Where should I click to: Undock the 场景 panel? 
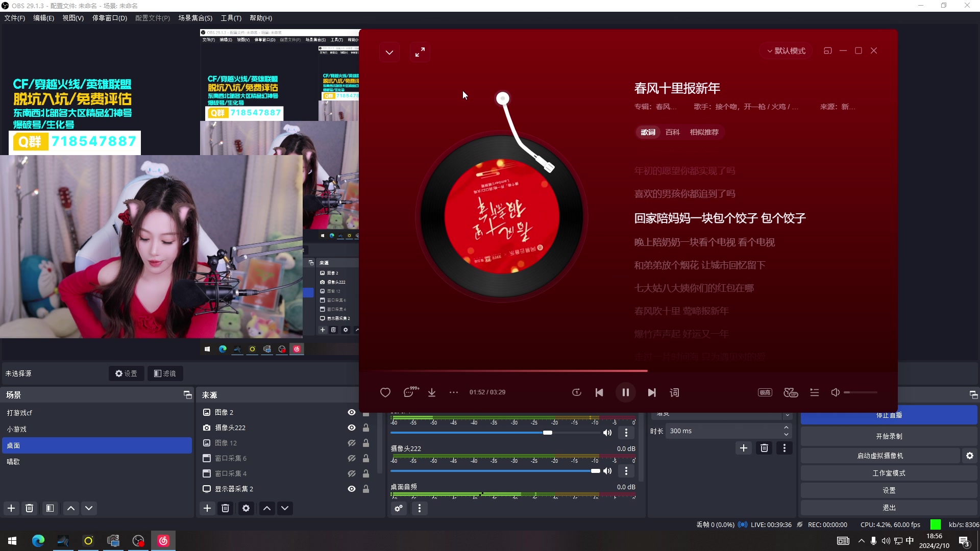[187, 395]
